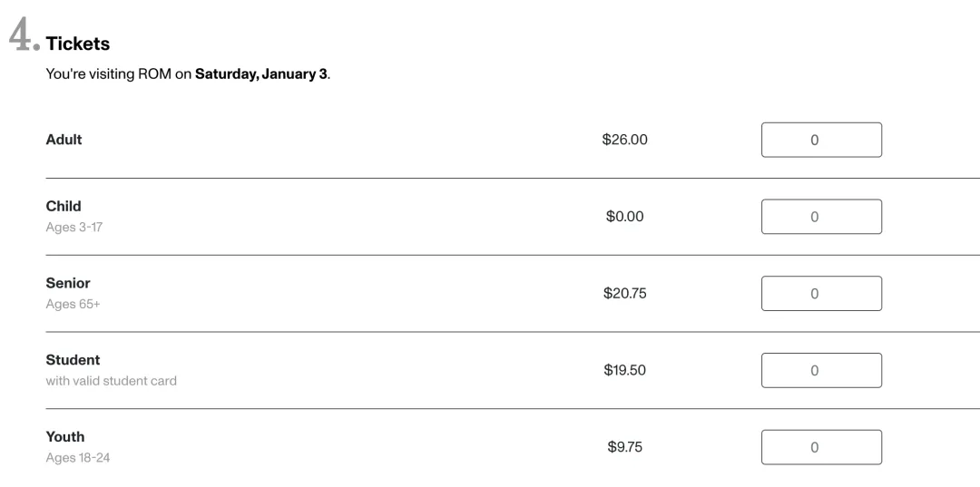
Task: Click the Adult ticket label
Action: pyautogui.click(x=64, y=140)
